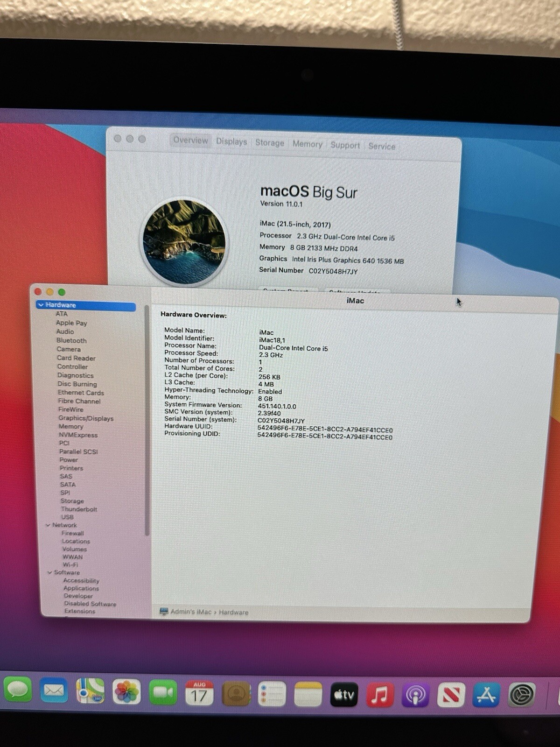
Task: Select Parallel SCSI in the sidebar
Action: click(78, 451)
